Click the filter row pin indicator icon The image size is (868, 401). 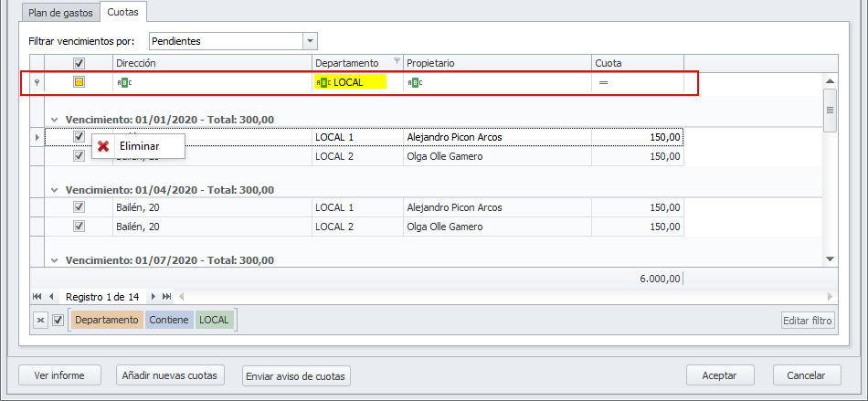(x=37, y=83)
